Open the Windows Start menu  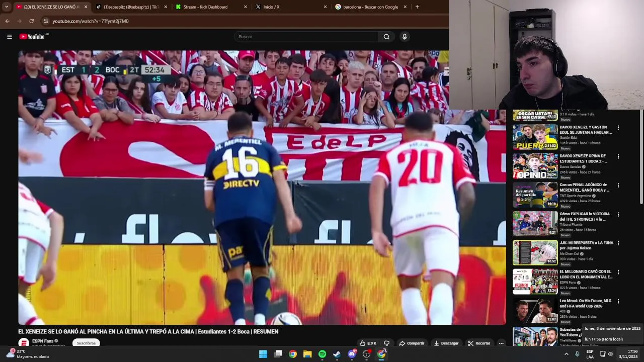263,354
